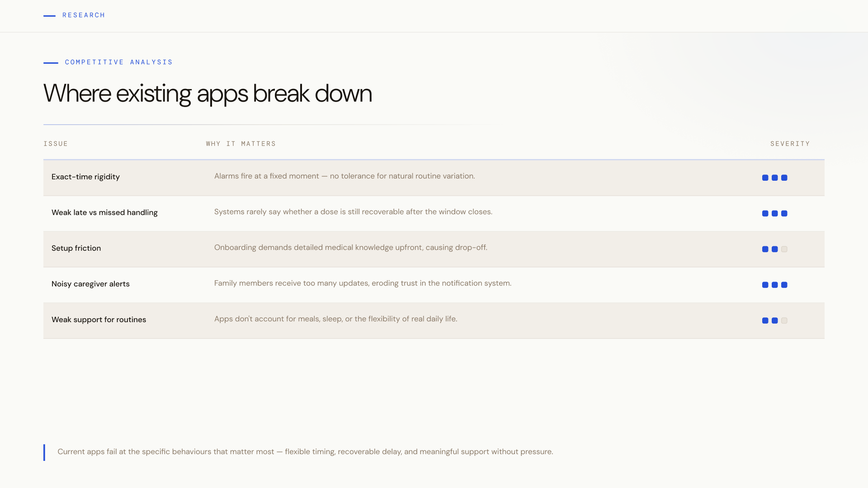
Task: Click severity dots for Noisy caregiver alerts
Action: (774, 285)
